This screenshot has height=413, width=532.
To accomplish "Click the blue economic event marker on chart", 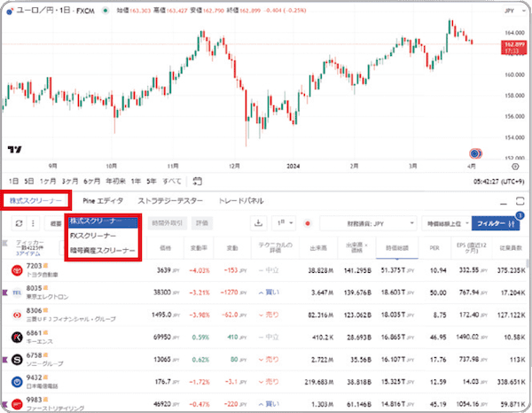I will tap(475, 153).
